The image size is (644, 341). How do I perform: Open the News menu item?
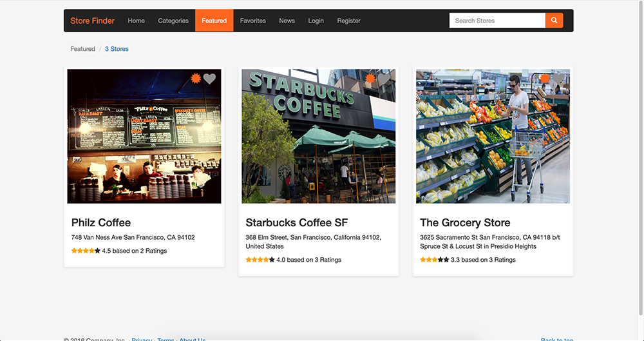click(287, 21)
